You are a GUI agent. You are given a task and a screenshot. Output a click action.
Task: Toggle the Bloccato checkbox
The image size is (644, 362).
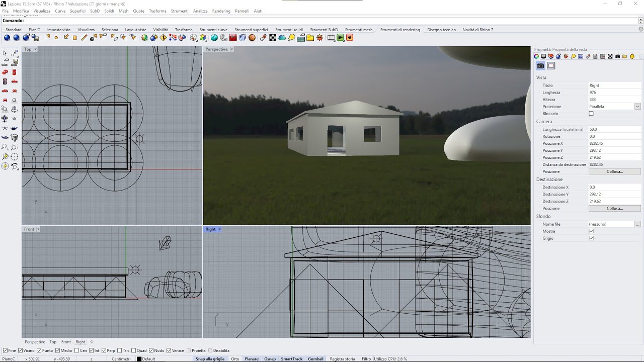tap(591, 114)
